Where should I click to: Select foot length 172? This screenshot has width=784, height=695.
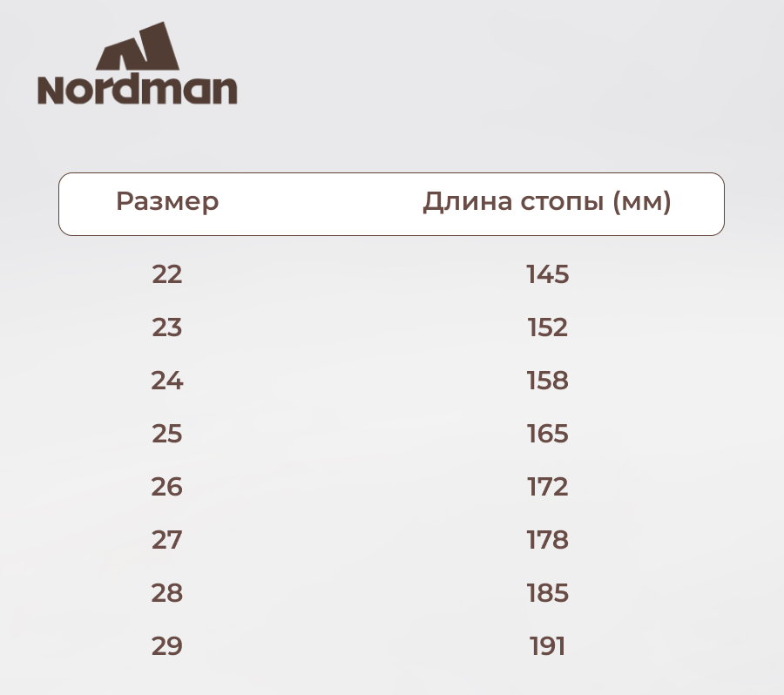[548, 487]
